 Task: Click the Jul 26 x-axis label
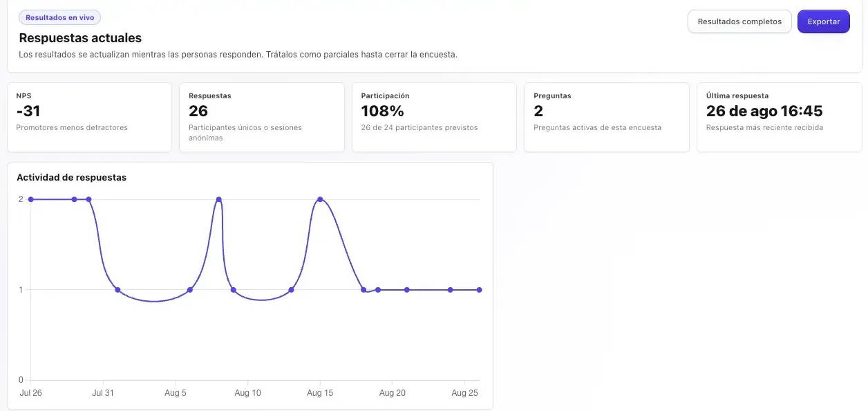30,393
